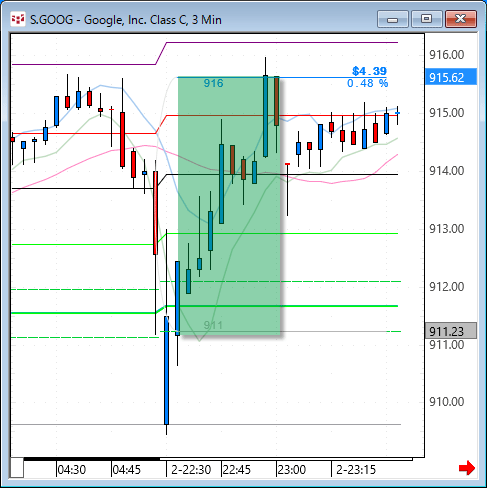Click the 22:45 time axis label
Image resolution: width=487 pixels, height=488 pixels.
coord(237,470)
